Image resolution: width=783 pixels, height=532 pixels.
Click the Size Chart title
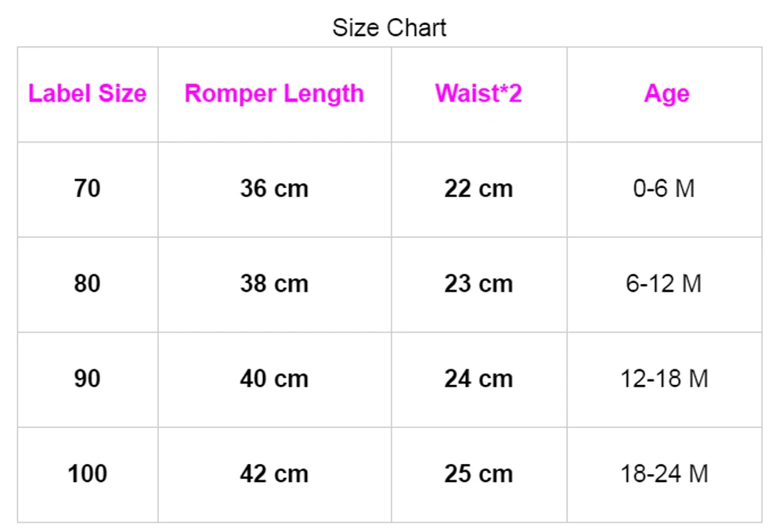click(389, 28)
